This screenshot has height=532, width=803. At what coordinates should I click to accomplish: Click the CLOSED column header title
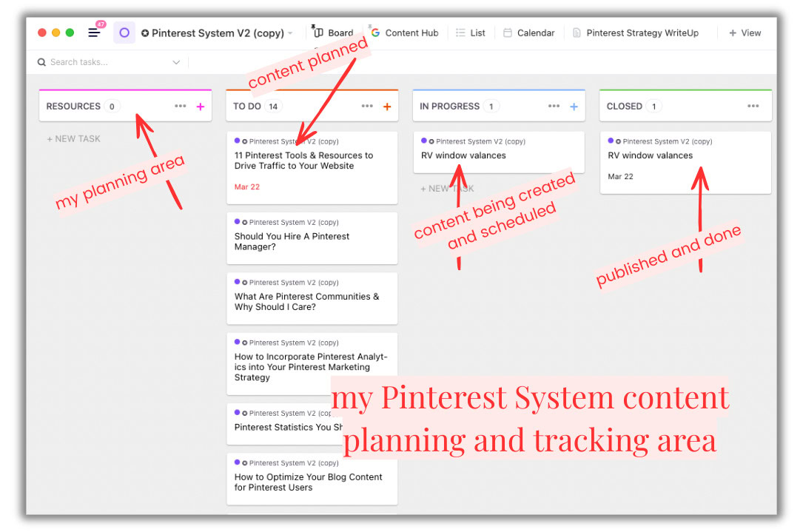(x=625, y=106)
